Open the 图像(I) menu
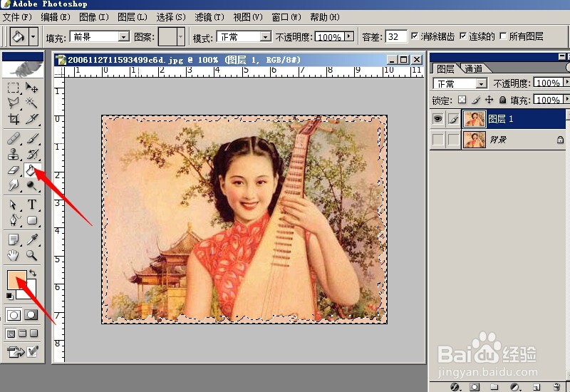This screenshot has width=570, height=392. 94,16
